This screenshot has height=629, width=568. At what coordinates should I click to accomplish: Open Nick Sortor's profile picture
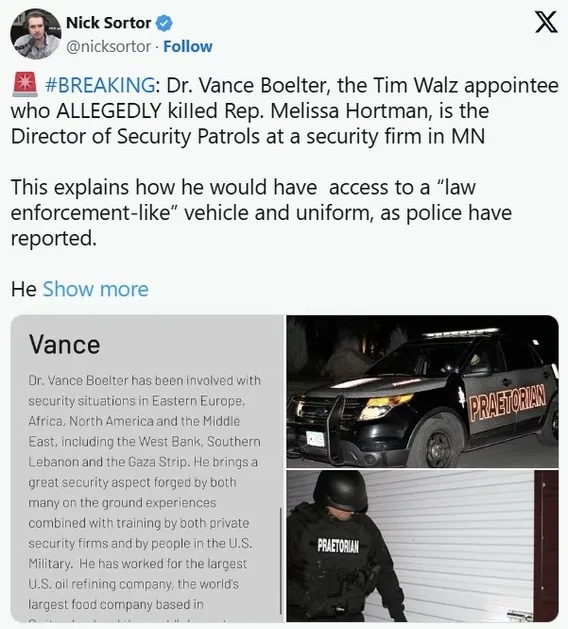tap(36, 34)
